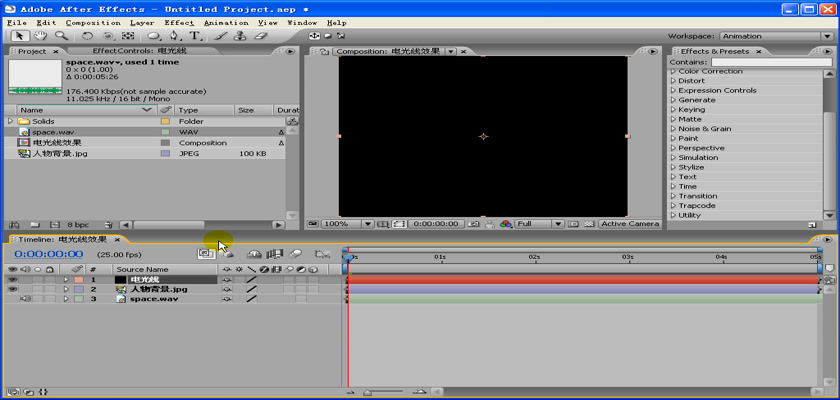The height and width of the screenshot is (400, 840).
Task: Click the red label swatch of layer 1
Action: pyautogui.click(x=79, y=280)
